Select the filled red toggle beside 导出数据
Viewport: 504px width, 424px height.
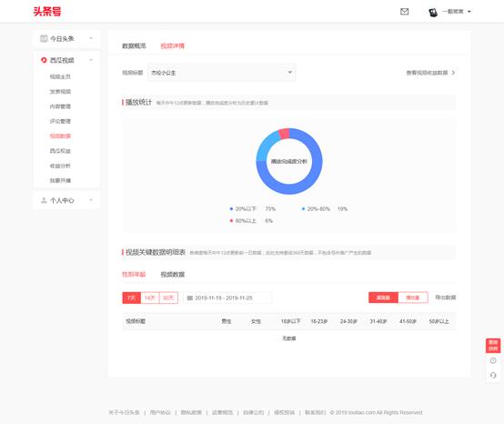tap(384, 298)
